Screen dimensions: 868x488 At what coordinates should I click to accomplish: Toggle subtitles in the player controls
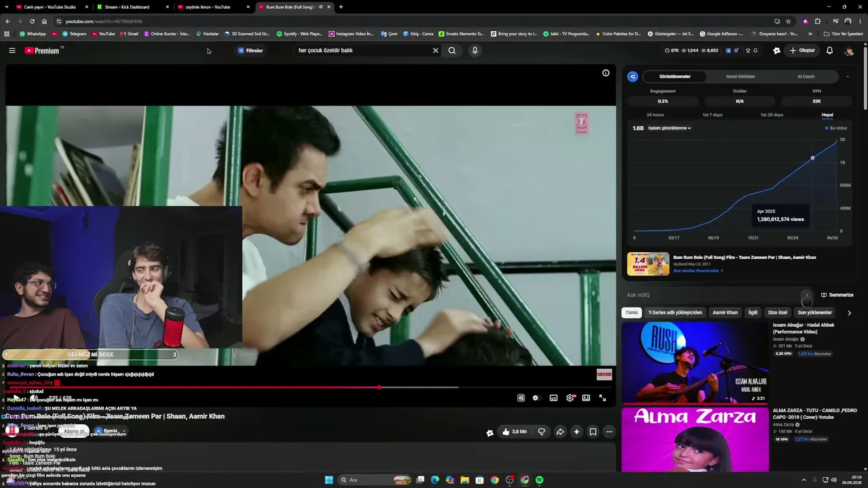[x=553, y=398]
